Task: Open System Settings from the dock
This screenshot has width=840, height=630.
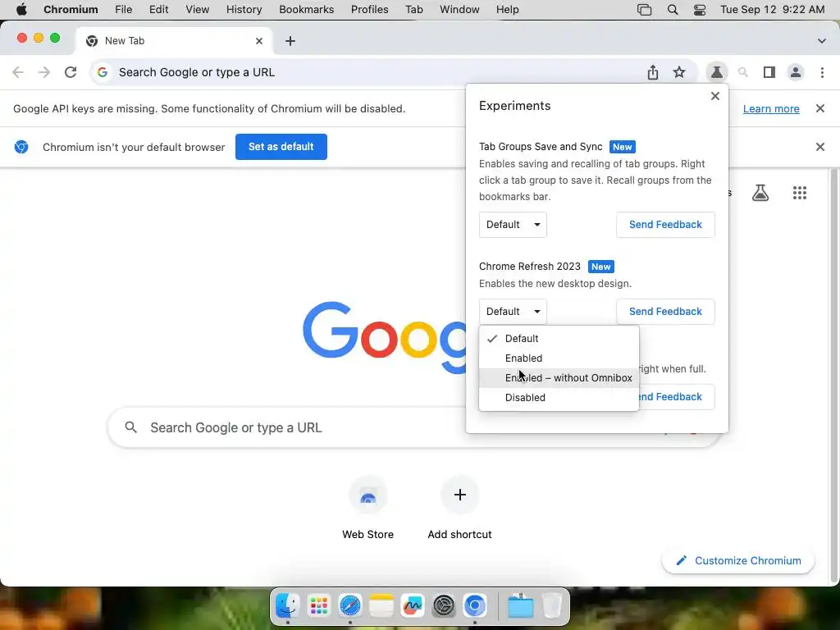Action: 444,606
